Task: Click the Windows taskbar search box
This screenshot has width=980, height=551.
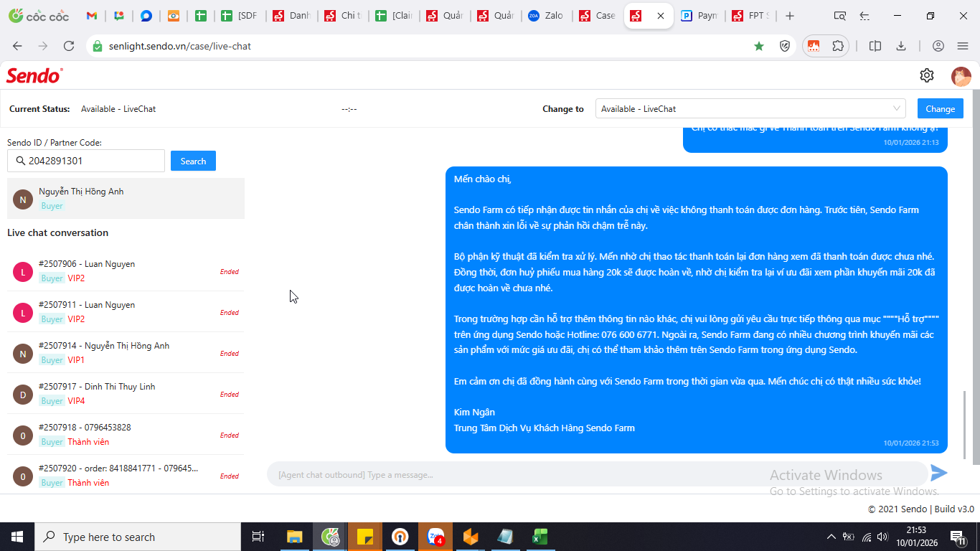Action: coord(137,537)
